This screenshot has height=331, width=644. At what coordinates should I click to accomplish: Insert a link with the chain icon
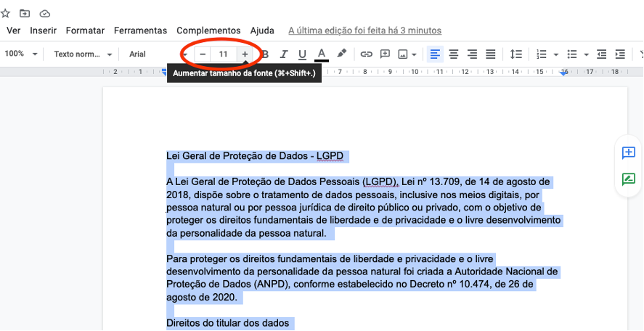click(366, 54)
